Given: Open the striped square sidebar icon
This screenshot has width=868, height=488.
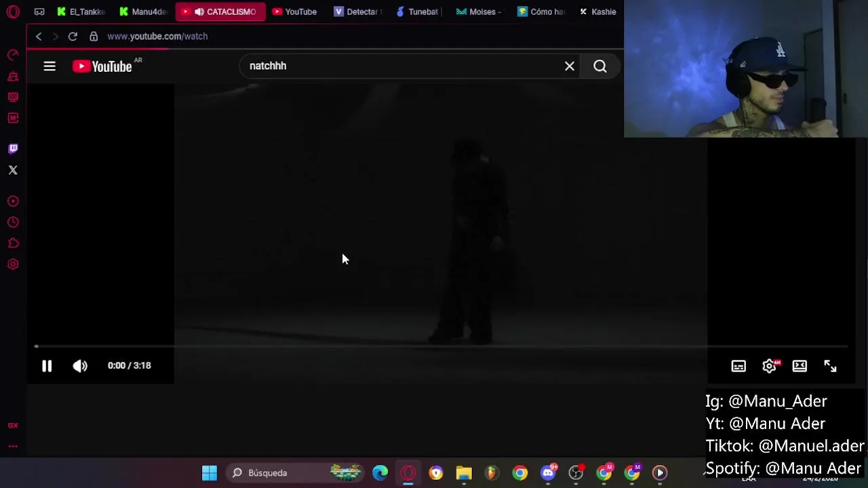Looking at the screenshot, I should (x=13, y=97).
